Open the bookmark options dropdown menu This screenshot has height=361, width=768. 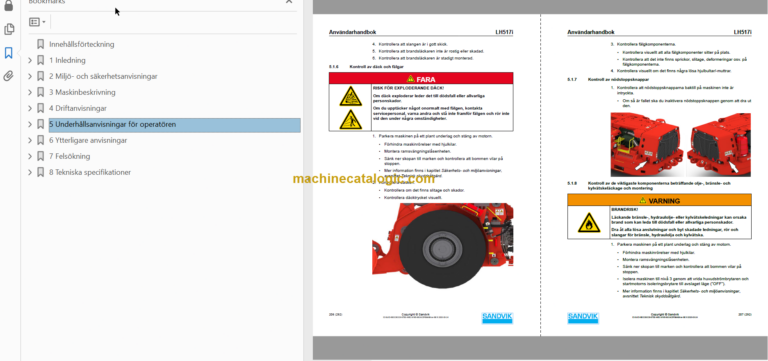37,22
